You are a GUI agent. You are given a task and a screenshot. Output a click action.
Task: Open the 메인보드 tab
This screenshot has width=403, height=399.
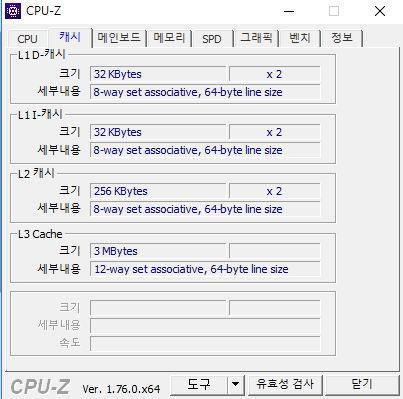point(119,38)
